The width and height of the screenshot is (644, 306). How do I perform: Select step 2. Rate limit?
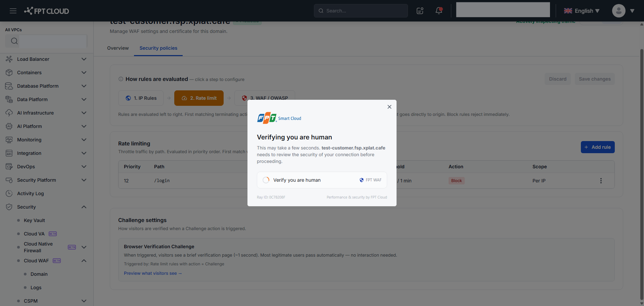[199, 98]
